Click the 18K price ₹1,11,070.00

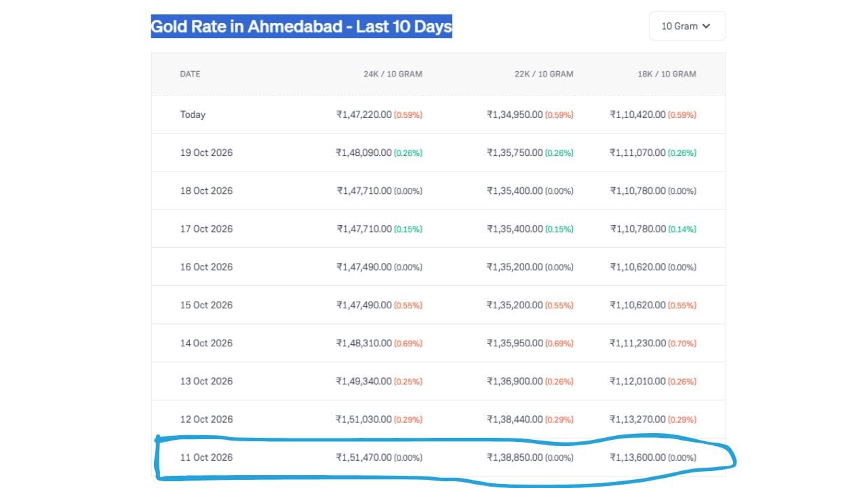(x=637, y=152)
